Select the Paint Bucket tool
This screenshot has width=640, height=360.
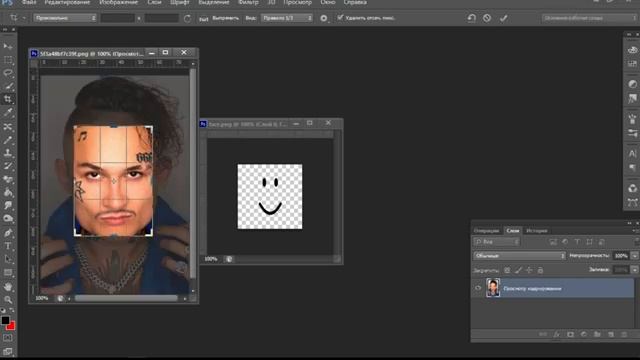pyautogui.click(x=8, y=192)
